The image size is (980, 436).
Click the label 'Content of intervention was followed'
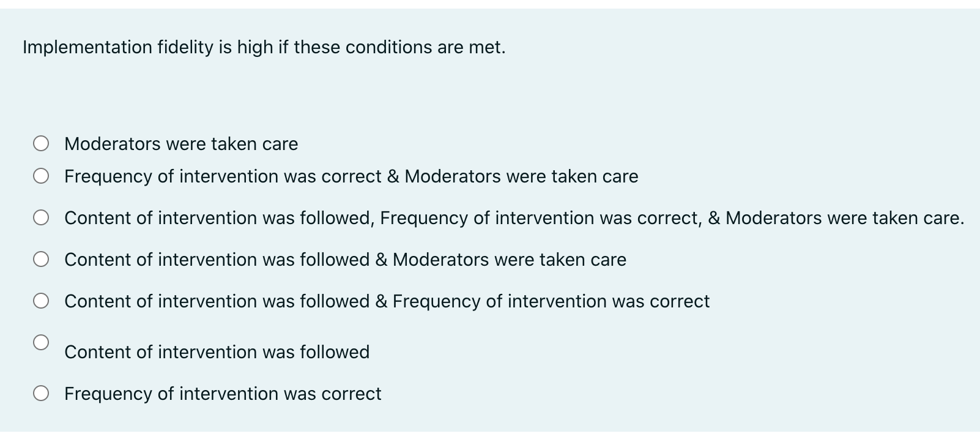coord(217,352)
